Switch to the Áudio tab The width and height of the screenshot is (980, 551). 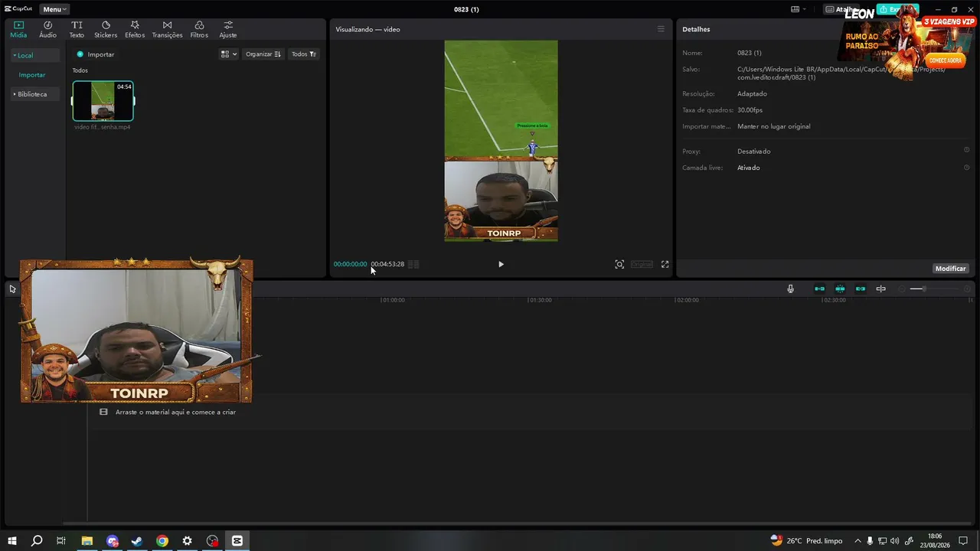47,29
